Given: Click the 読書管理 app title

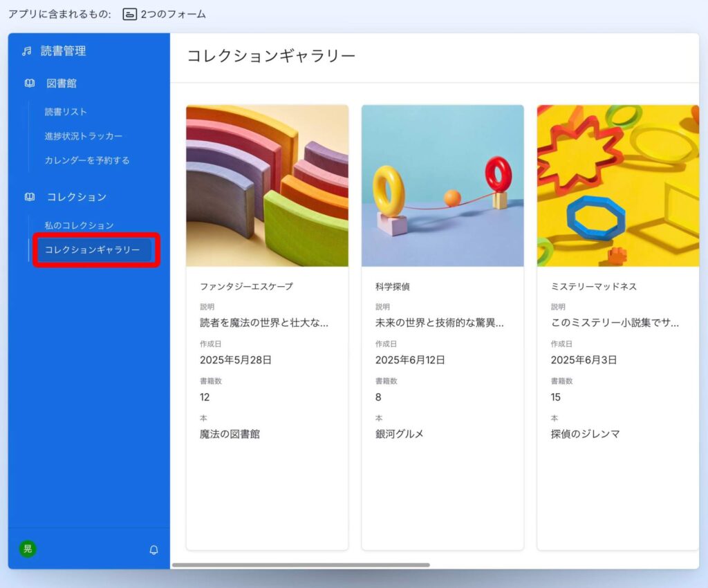Looking at the screenshot, I should 64,51.
